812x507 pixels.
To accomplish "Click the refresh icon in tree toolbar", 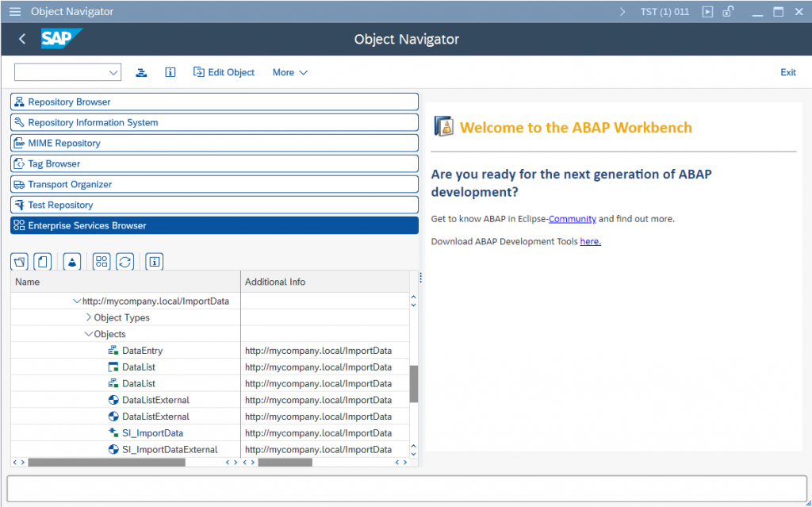I will [124, 261].
